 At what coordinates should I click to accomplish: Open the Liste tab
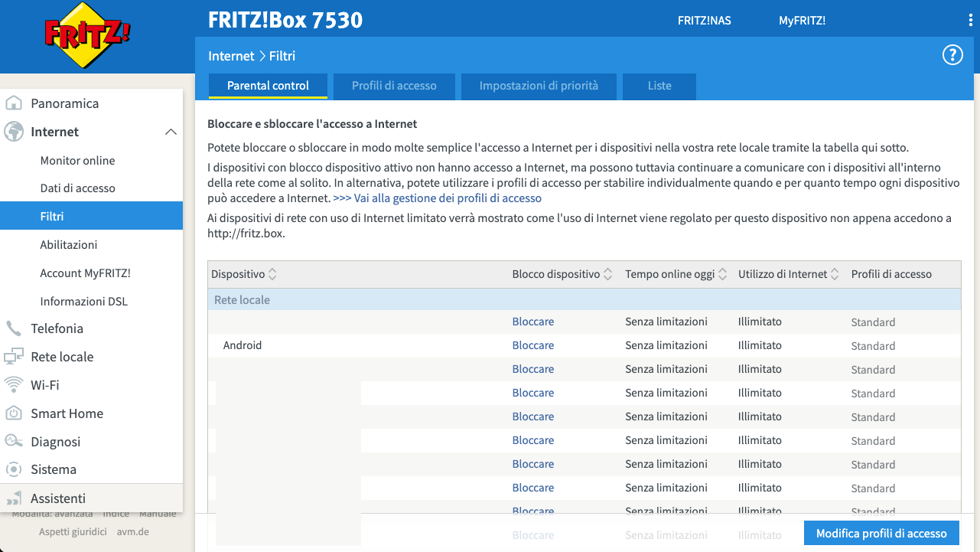click(x=659, y=86)
